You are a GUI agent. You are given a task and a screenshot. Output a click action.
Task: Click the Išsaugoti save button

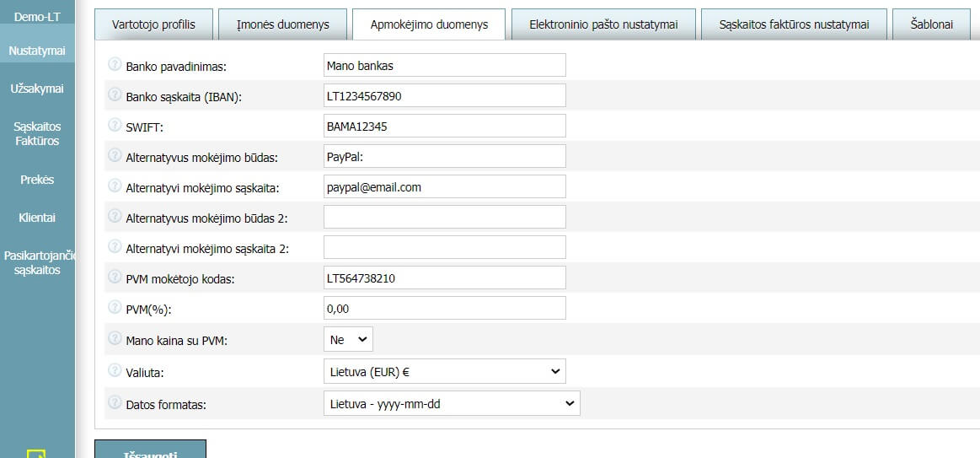150,450
